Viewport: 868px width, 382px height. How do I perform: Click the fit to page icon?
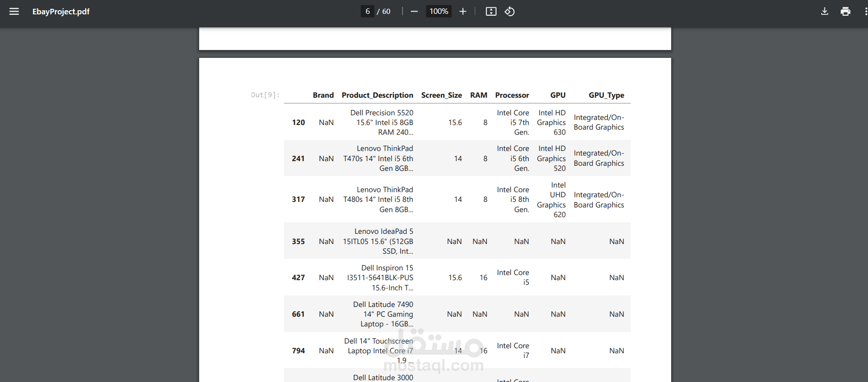point(491,12)
